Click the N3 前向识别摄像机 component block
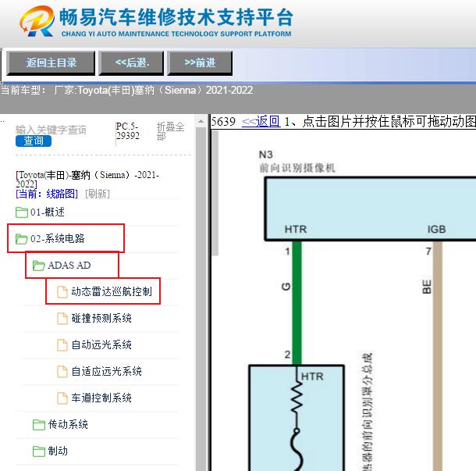This screenshot has height=471, width=476. (371, 209)
